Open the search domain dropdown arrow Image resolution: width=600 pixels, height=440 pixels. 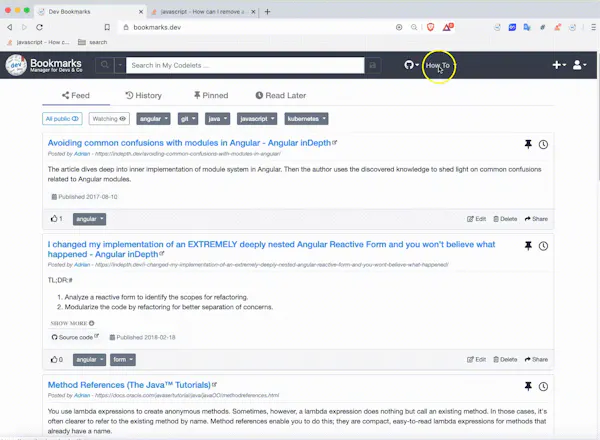point(120,65)
